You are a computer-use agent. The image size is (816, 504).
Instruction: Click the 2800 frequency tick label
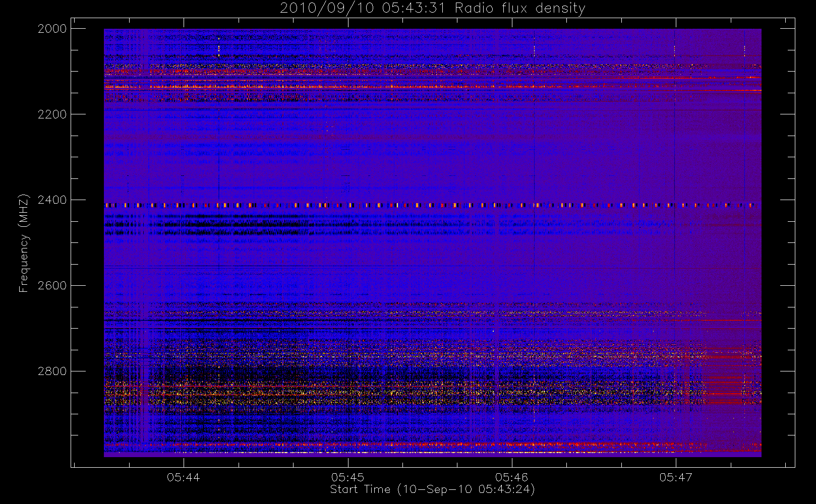52,371
